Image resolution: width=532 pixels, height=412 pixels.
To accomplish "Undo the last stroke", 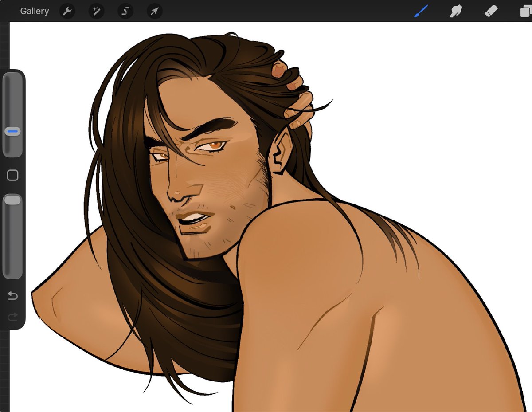I will (12, 296).
